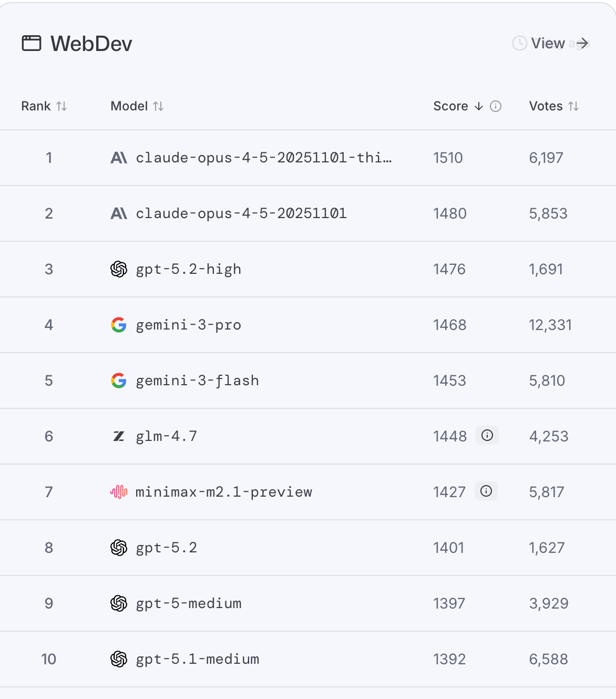
Task: Click the Google icon beside gemini-3-flash
Action: tap(120, 381)
